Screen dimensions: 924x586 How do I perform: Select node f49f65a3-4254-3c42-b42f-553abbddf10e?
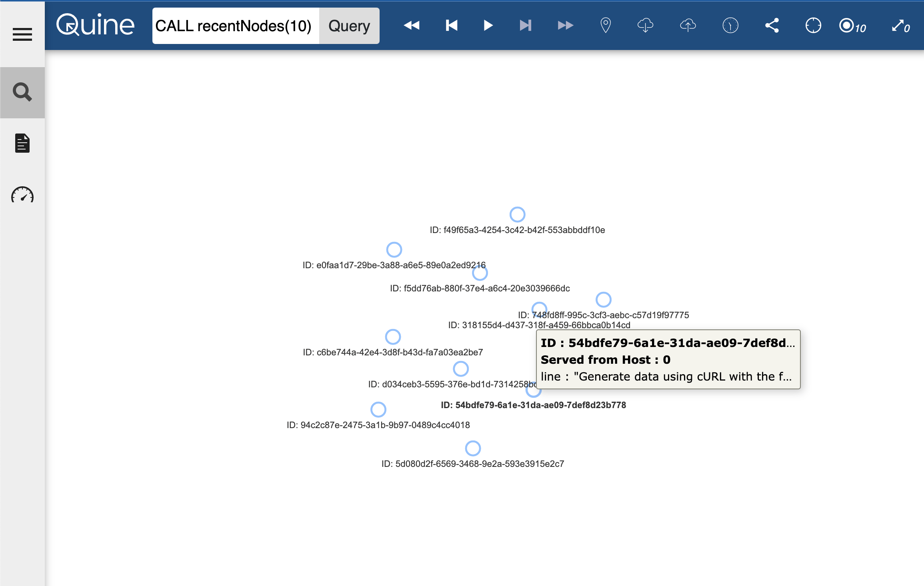point(517,215)
